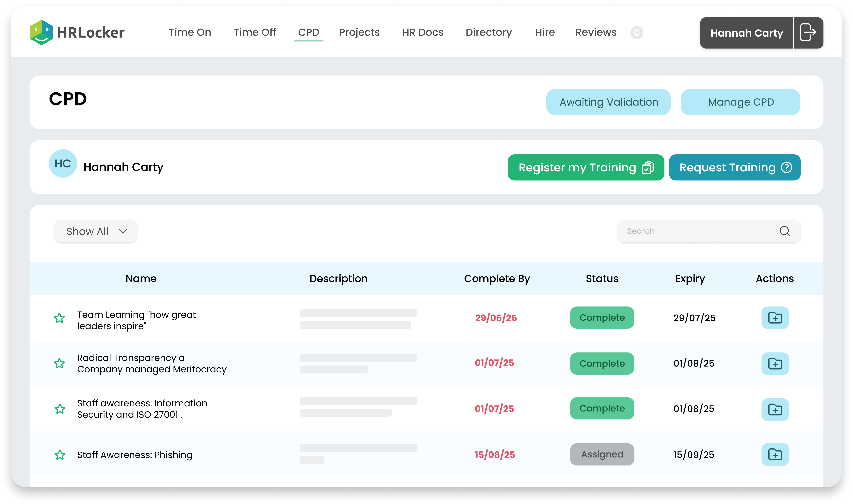Click Register my Training button

pos(586,167)
